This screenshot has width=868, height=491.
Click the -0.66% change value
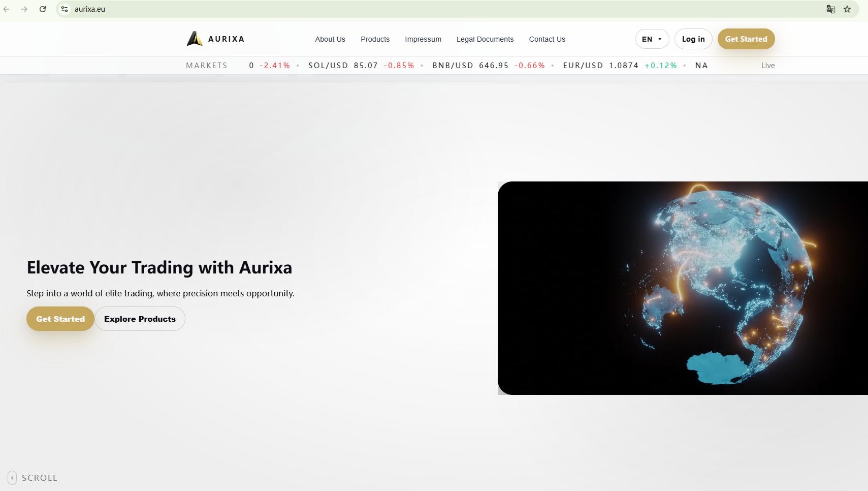point(530,66)
